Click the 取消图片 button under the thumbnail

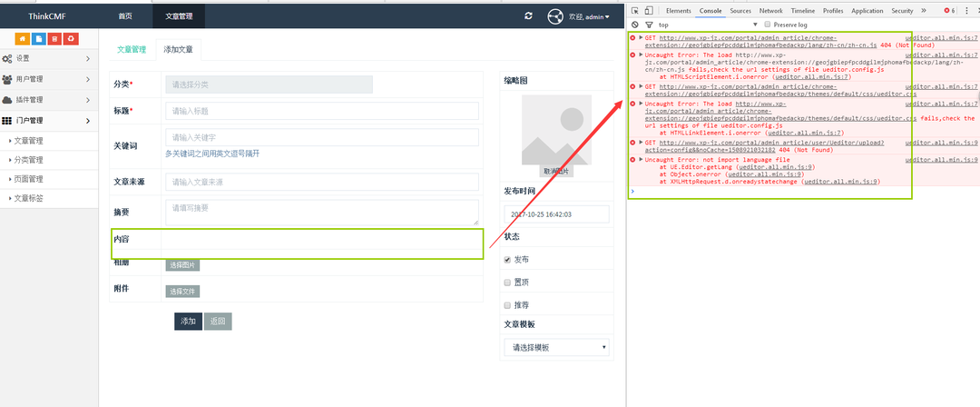point(556,171)
